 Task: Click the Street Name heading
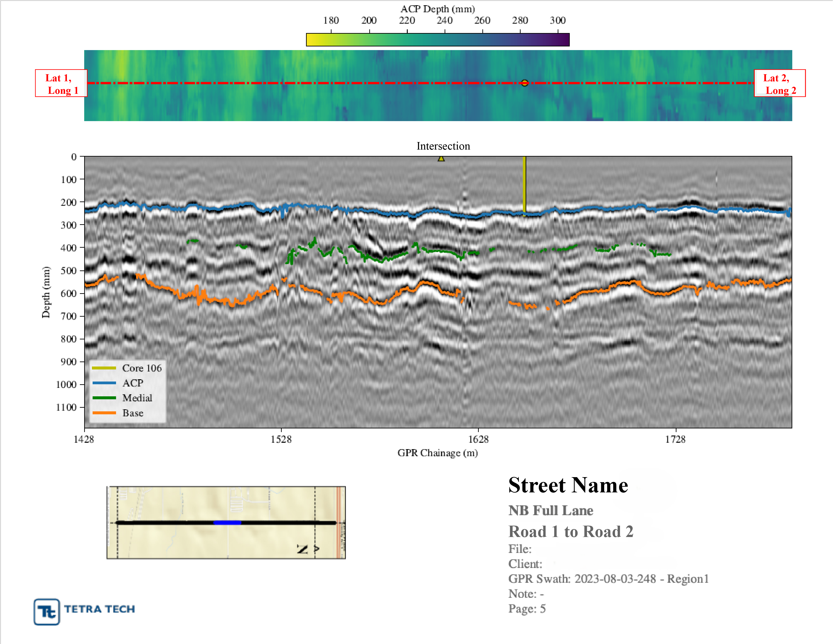(x=568, y=485)
